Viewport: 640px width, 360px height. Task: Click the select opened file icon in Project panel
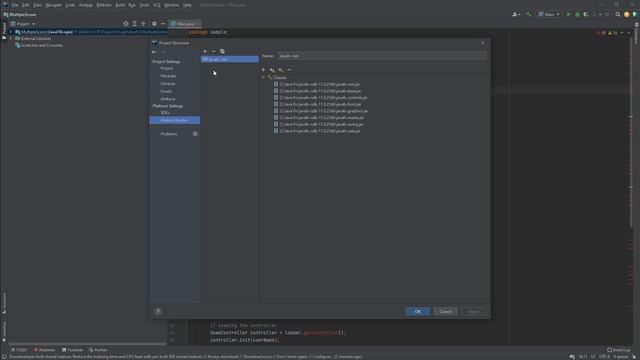pos(126,24)
